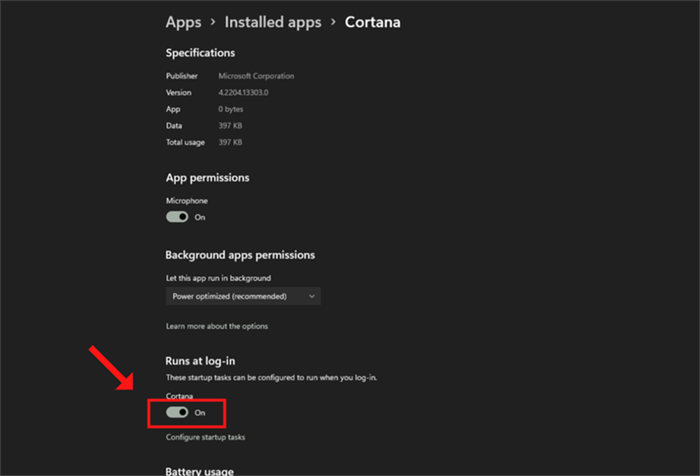Open Installed apps breadcrumb
Viewport: 700px width, 476px height.
point(273,22)
